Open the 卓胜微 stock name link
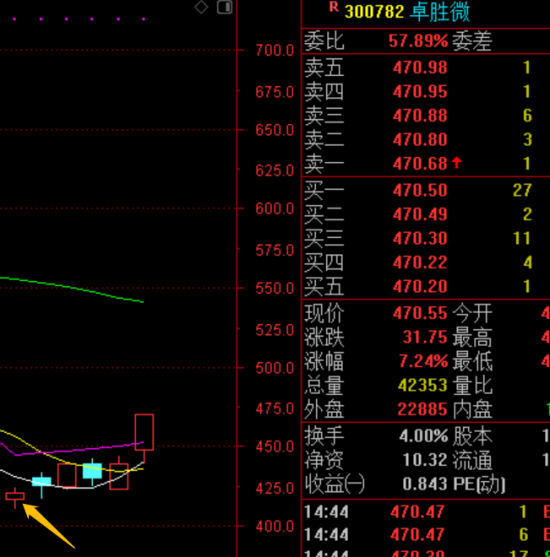Screen dimensions: 550x557 440,12
